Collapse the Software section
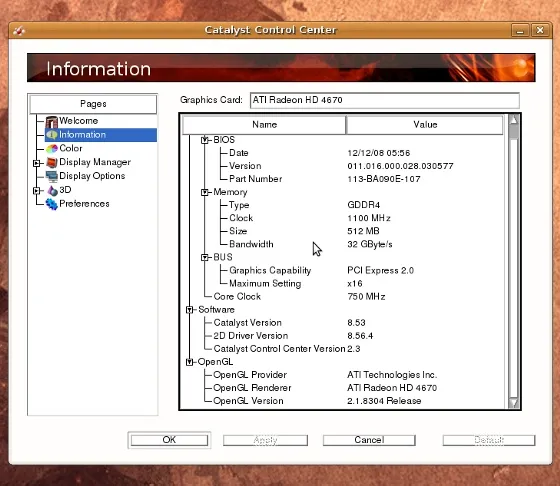Image resolution: width=560 pixels, height=486 pixels. coord(190,310)
